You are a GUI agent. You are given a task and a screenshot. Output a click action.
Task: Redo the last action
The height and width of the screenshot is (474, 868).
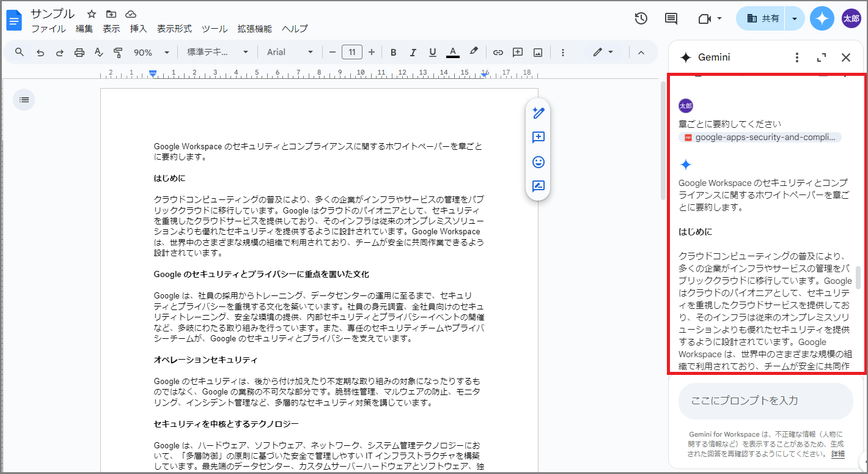coord(59,53)
